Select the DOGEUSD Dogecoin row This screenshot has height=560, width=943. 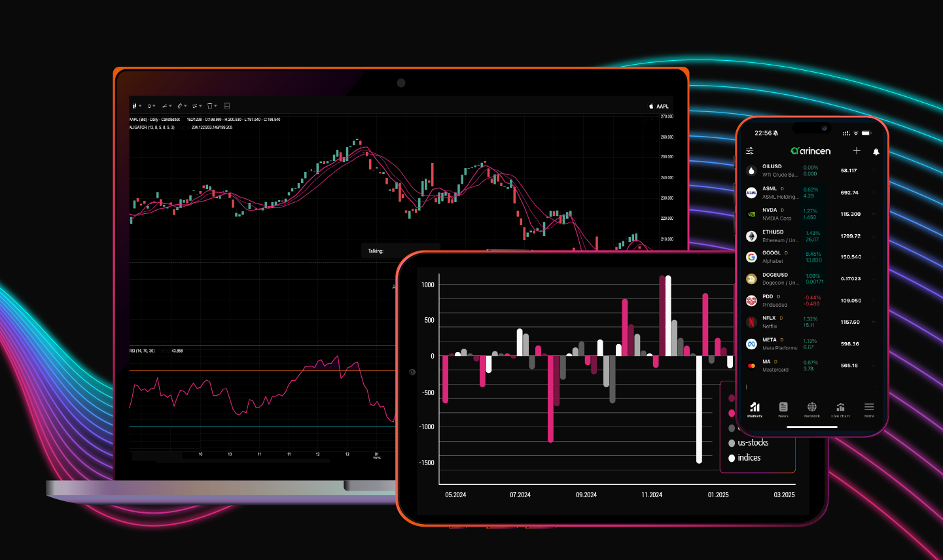(811, 279)
